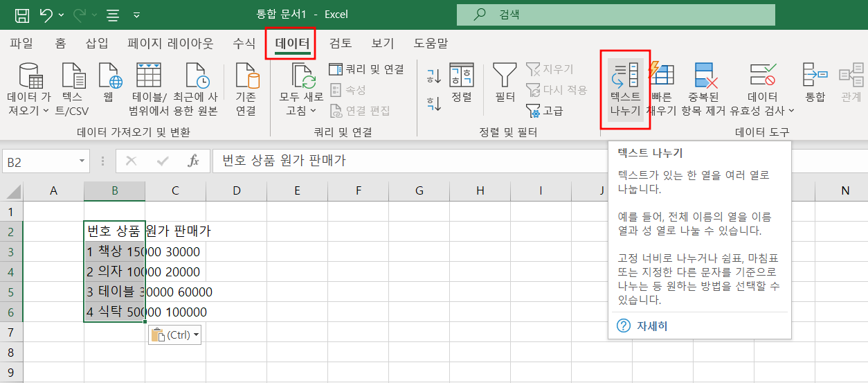The height and width of the screenshot is (383, 868).
Task: Click the Name Box showing B2
Action: pyautogui.click(x=40, y=161)
